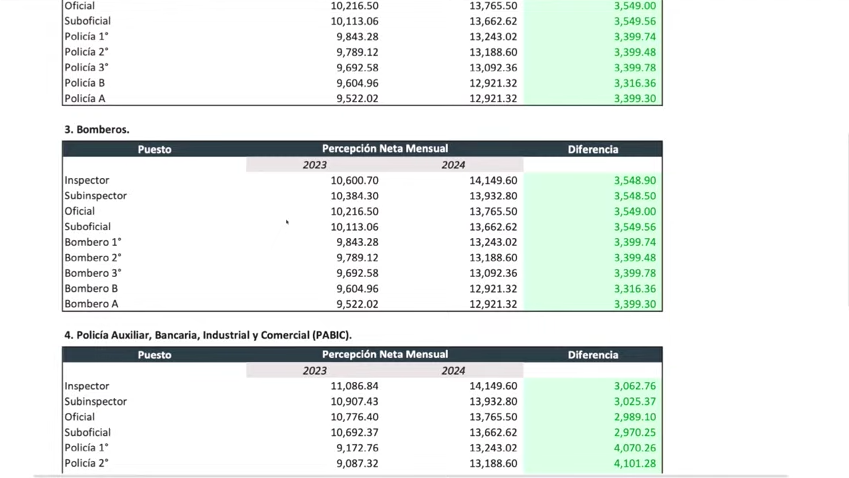Click the 3,548.90 difference in Bomberos table
This screenshot has height=478, width=849.
pyautogui.click(x=635, y=181)
